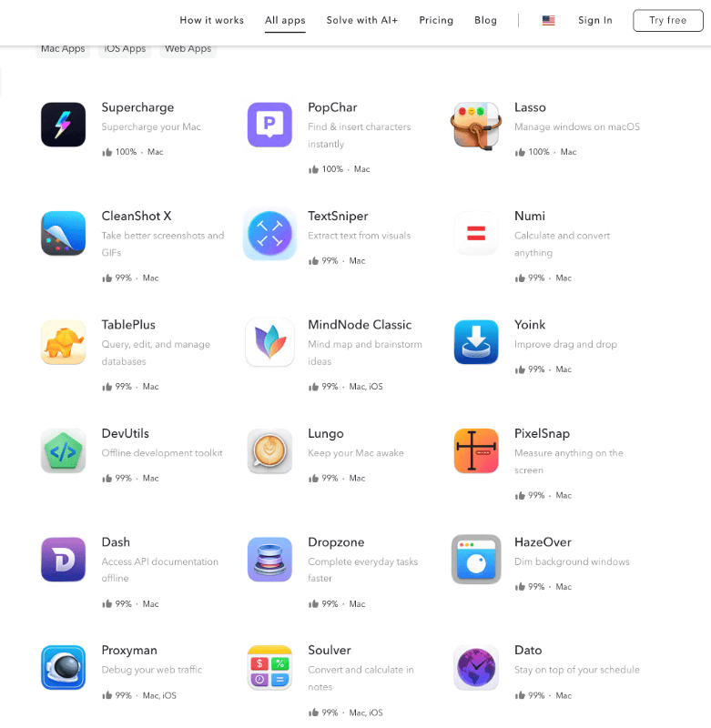Click the Yoink download arrow icon
This screenshot has width=711, height=728.
pyautogui.click(x=476, y=342)
